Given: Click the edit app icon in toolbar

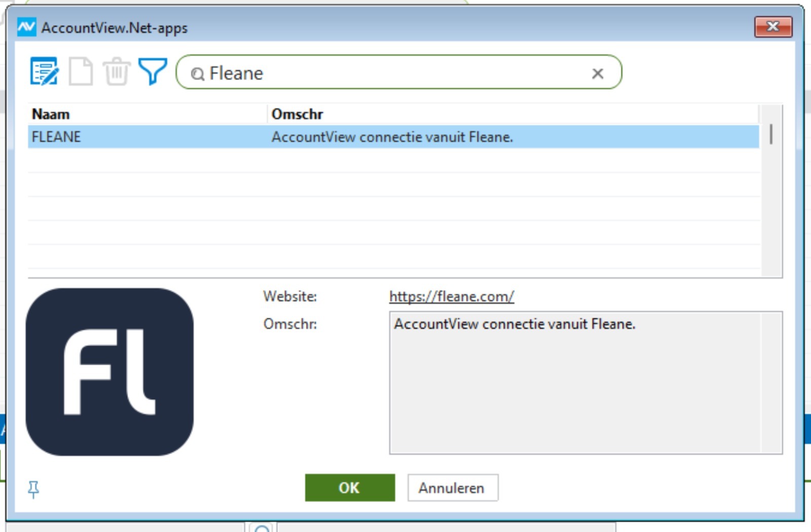Looking at the screenshot, I should (44, 71).
